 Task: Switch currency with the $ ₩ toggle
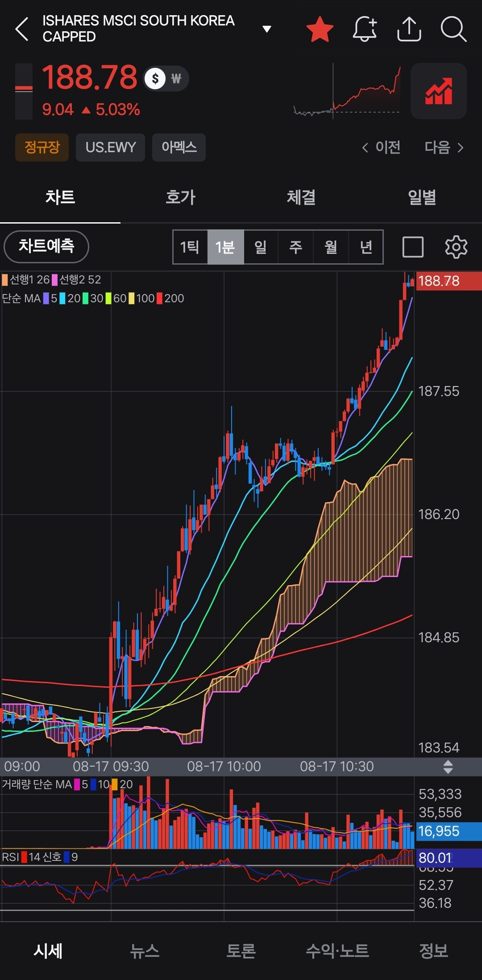point(166,79)
